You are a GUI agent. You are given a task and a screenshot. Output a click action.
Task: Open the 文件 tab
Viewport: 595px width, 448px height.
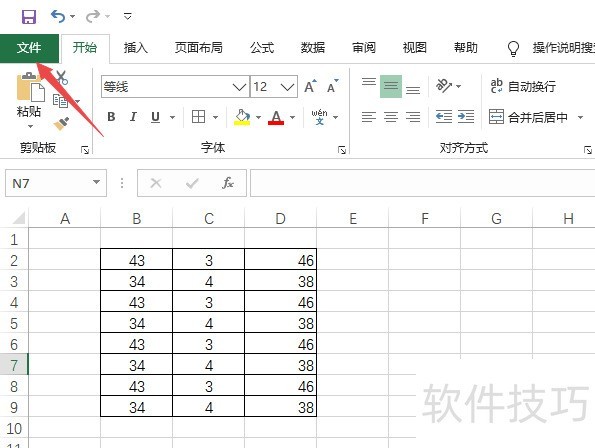(29, 48)
